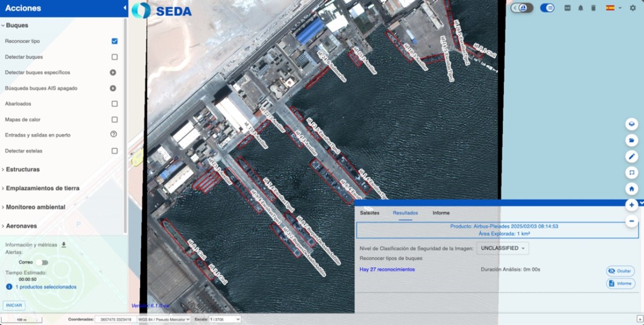
Task: Select the pencil draw tool
Action: pyautogui.click(x=632, y=156)
